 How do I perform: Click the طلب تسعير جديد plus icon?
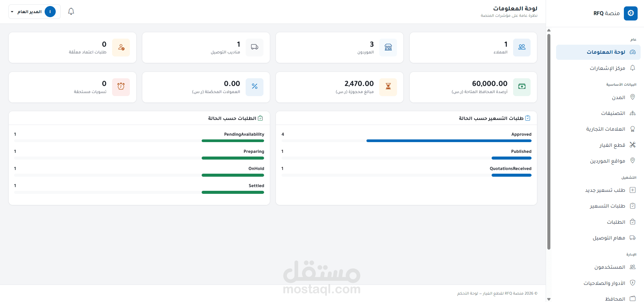point(633,190)
